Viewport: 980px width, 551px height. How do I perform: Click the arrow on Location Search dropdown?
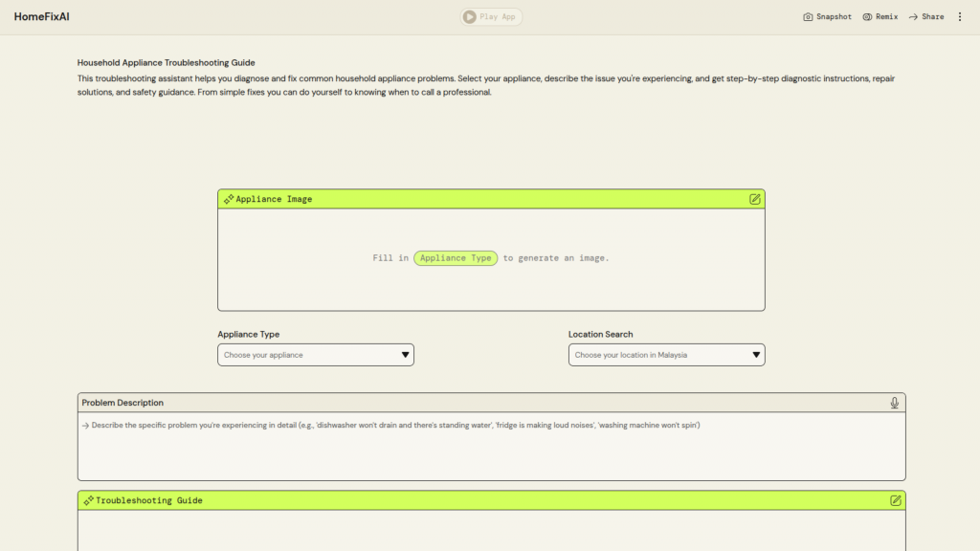coord(756,355)
